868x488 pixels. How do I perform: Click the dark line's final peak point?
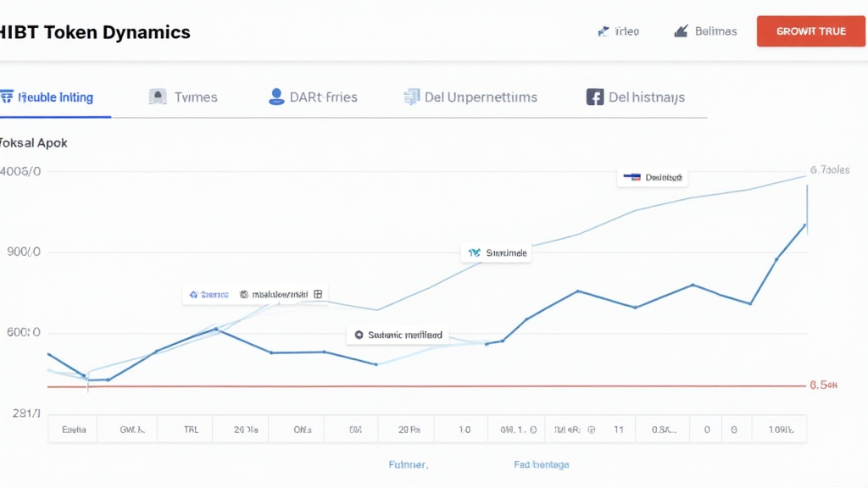pos(804,225)
